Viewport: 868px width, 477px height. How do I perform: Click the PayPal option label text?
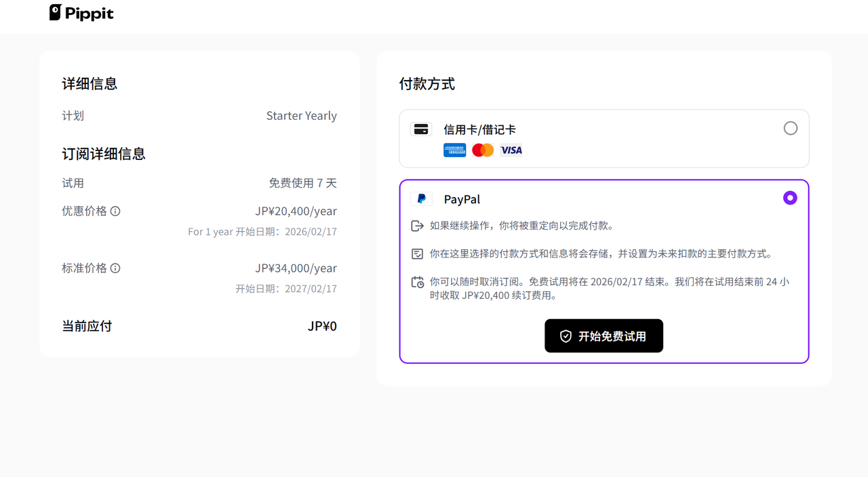point(462,199)
